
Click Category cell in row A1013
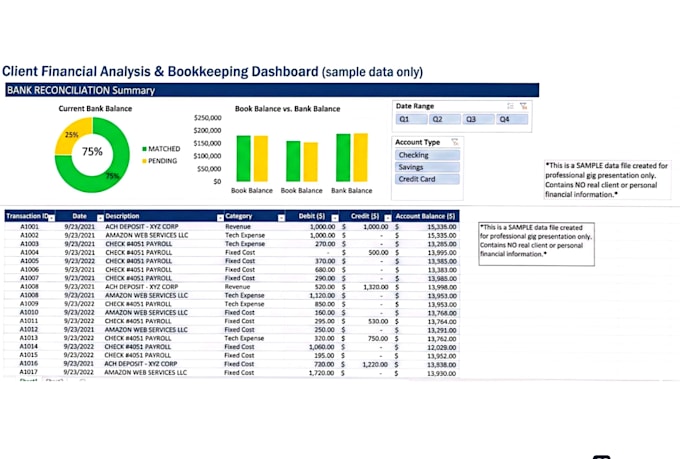click(x=244, y=338)
